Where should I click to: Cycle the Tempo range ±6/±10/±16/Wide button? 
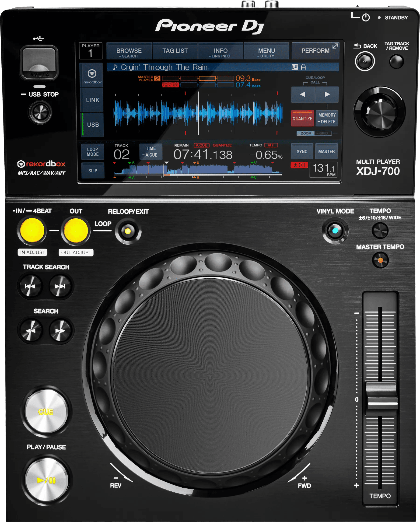click(380, 231)
